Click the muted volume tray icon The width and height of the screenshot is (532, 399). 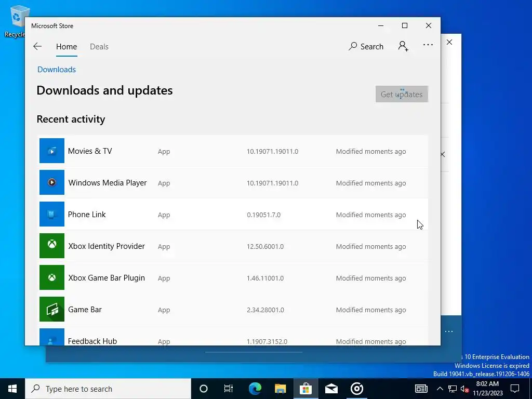[x=464, y=389]
